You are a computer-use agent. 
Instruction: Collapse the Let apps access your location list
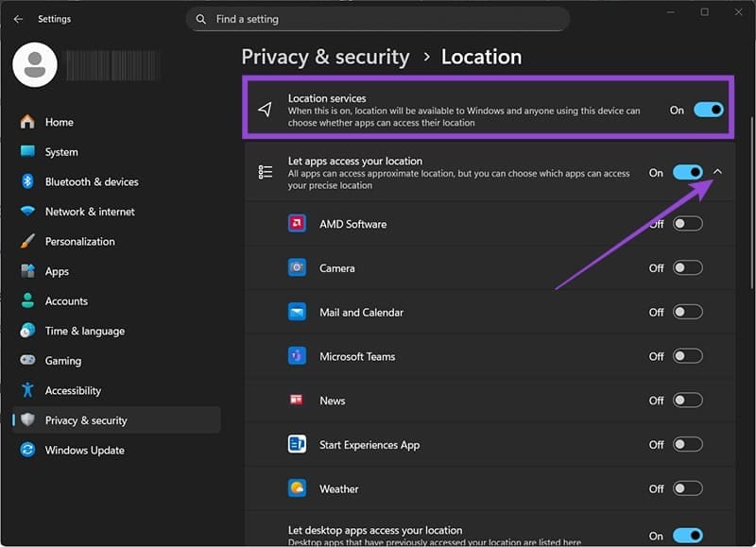(x=717, y=172)
